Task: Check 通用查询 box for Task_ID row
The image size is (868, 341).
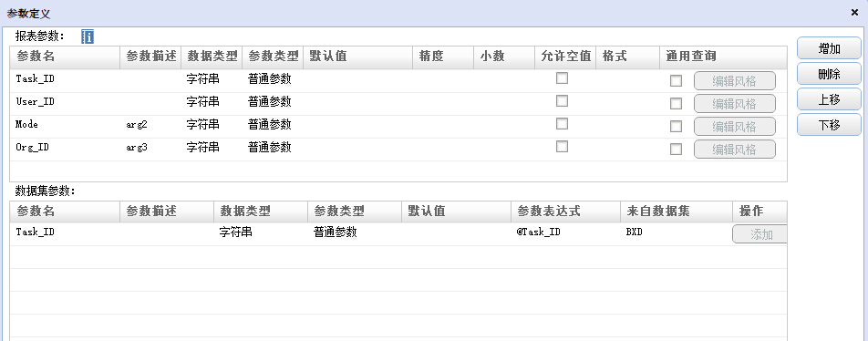Action: click(676, 81)
